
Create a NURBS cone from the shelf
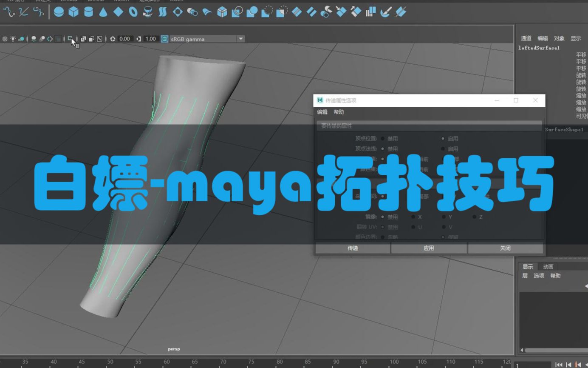coord(103,12)
